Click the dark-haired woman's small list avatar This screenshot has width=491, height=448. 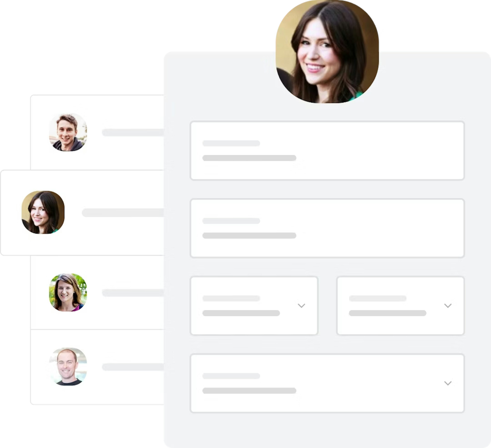click(x=43, y=212)
